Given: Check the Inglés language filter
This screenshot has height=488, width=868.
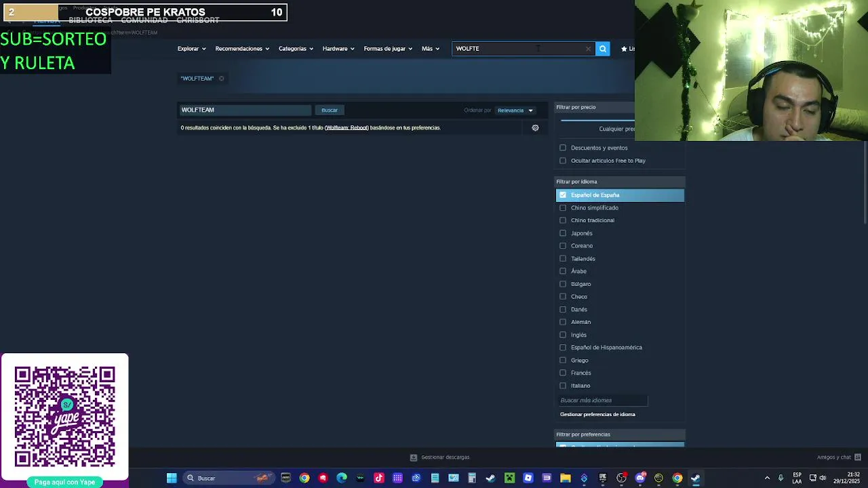Looking at the screenshot, I should 563,335.
